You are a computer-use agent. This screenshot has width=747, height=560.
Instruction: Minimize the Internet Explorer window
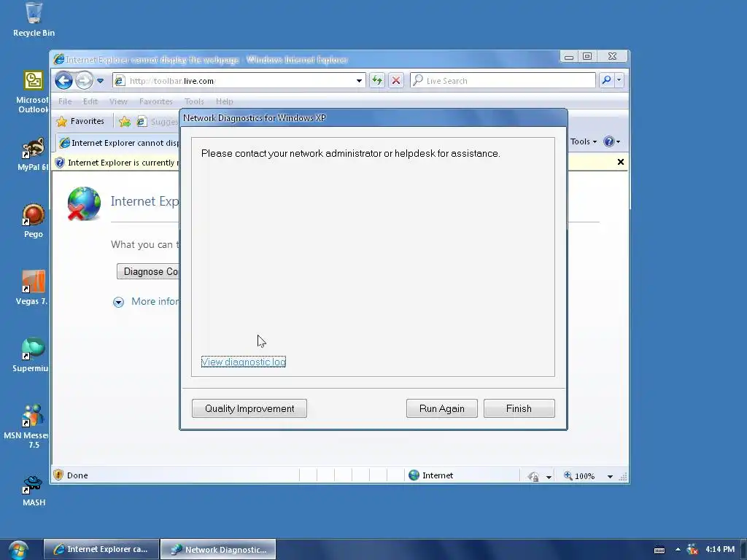569,57
